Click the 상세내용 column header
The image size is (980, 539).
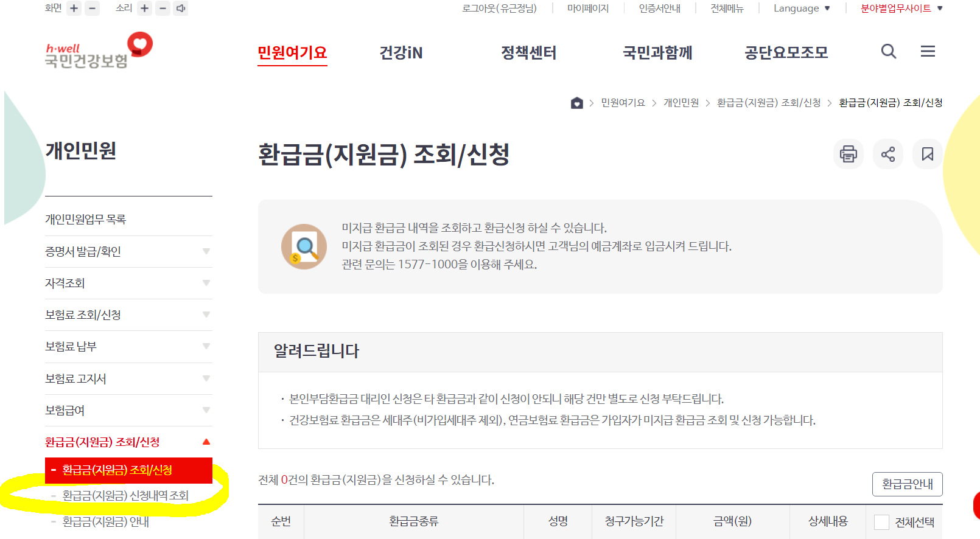pos(828,521)
